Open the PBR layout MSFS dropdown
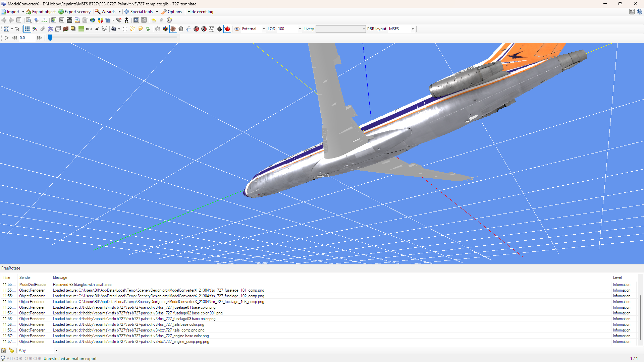The image size is (644, 362). pos(401,29)
